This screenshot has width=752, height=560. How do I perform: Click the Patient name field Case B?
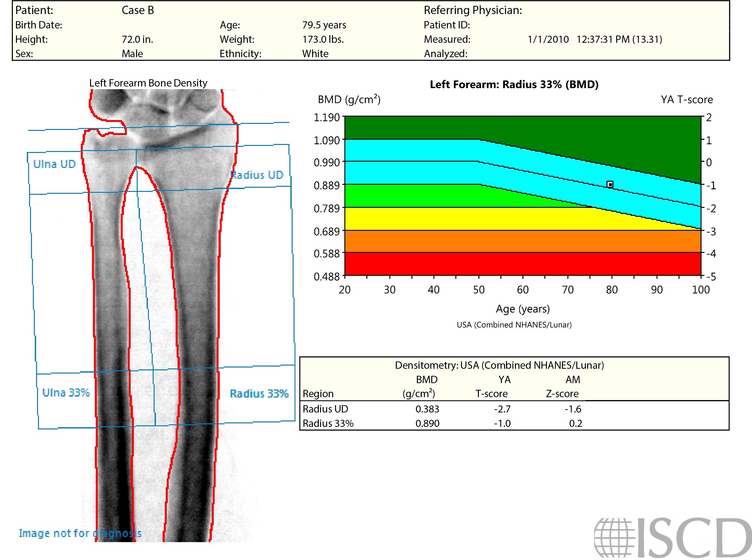pyautogui.click(x=138, y=10)
